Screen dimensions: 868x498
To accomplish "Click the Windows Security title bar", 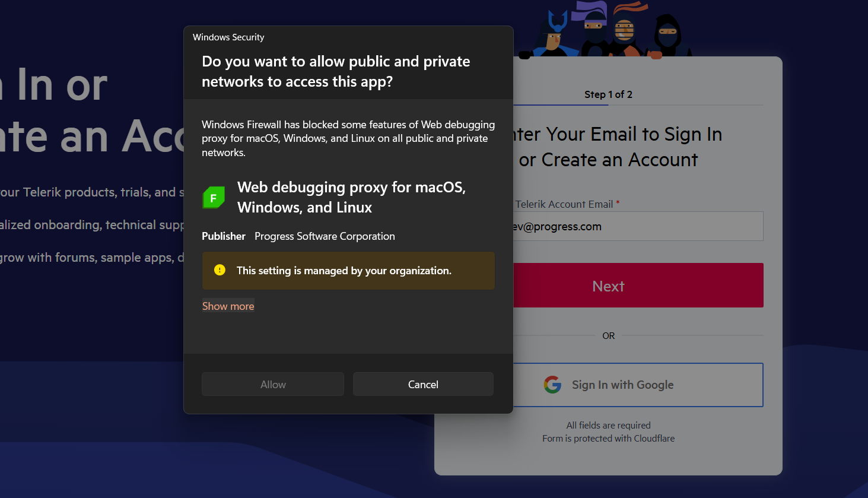I will click(x=348, y=37).
